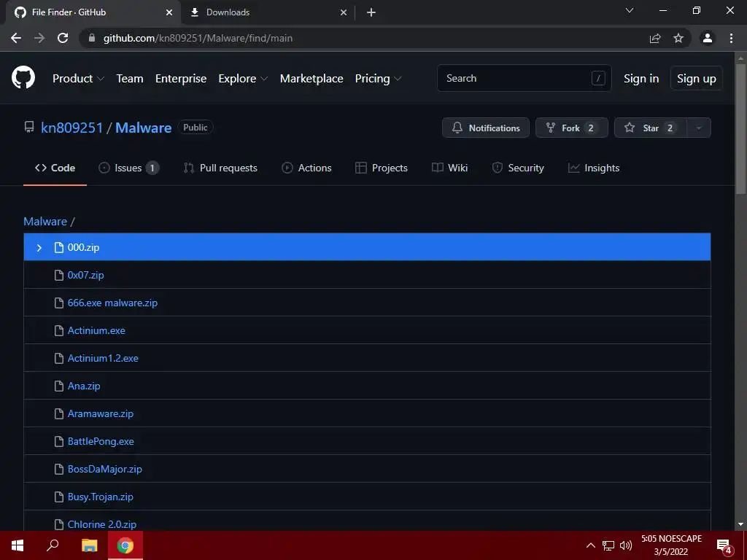The width and height of the screenshot is (747, 560).
Task: Open taskbar search magnifier
Action: [x=53, y=545]
